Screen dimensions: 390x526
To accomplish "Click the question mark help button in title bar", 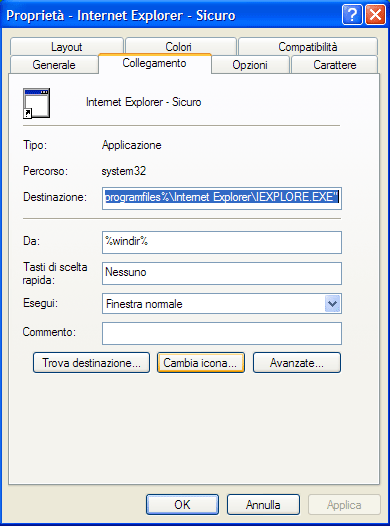I will pyautogui.click(x=352, y=15).
